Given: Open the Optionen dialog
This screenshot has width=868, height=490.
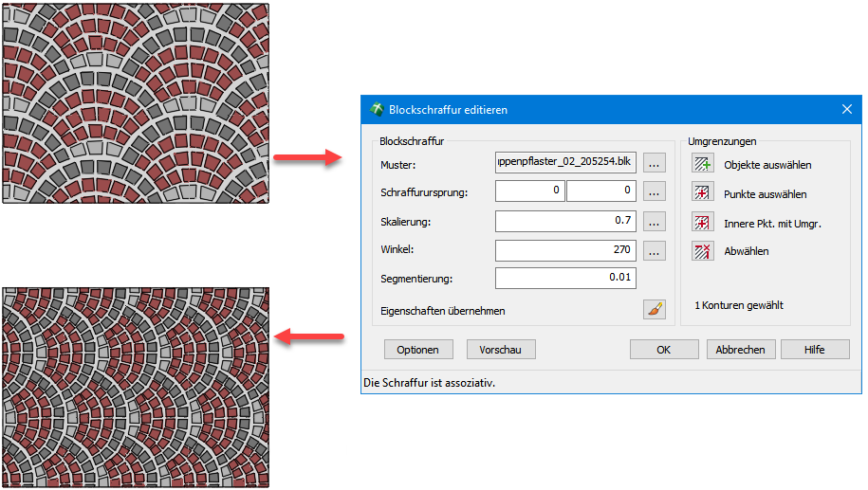Looking at the screenshot, I should pyautogui.click(x=418, y=350).
